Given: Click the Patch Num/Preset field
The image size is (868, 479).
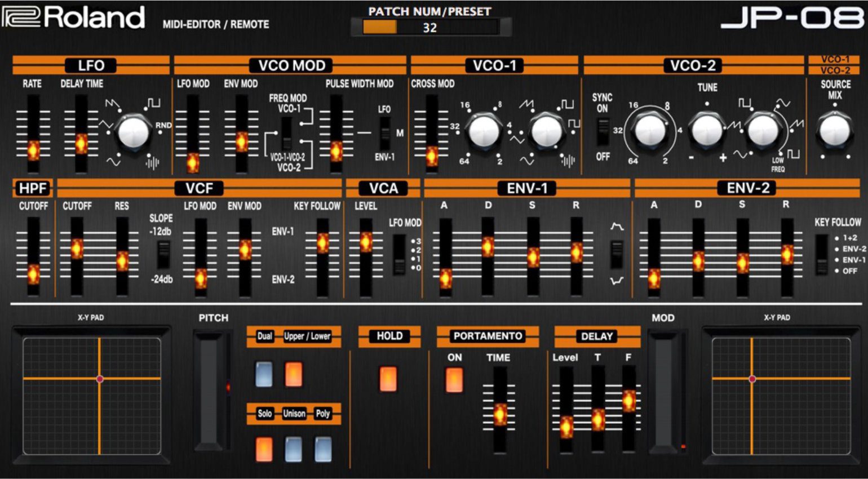Looking at the screenshot, I should pos(431,27).
